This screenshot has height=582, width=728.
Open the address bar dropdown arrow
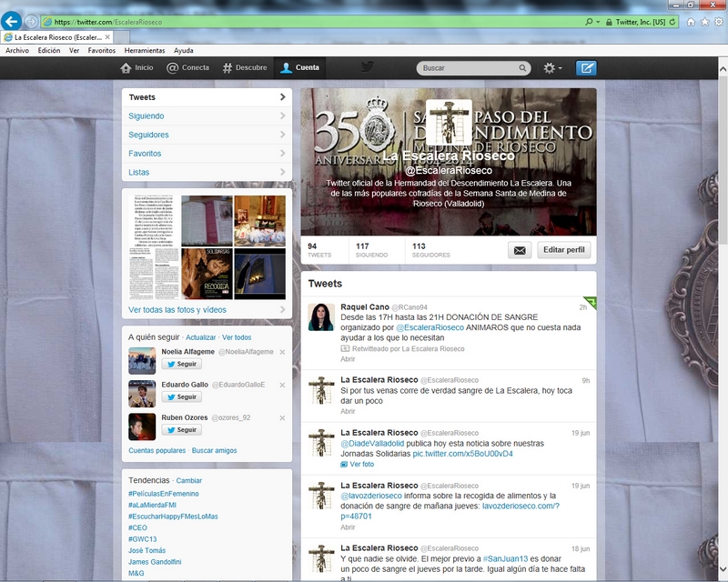pyautogui.click(x=598, y=22)
